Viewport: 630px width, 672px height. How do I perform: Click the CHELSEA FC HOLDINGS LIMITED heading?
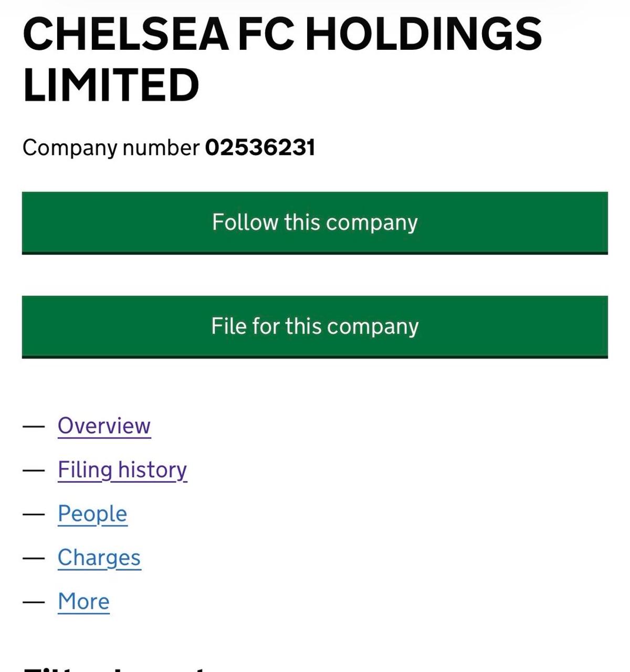pos(281,56)
